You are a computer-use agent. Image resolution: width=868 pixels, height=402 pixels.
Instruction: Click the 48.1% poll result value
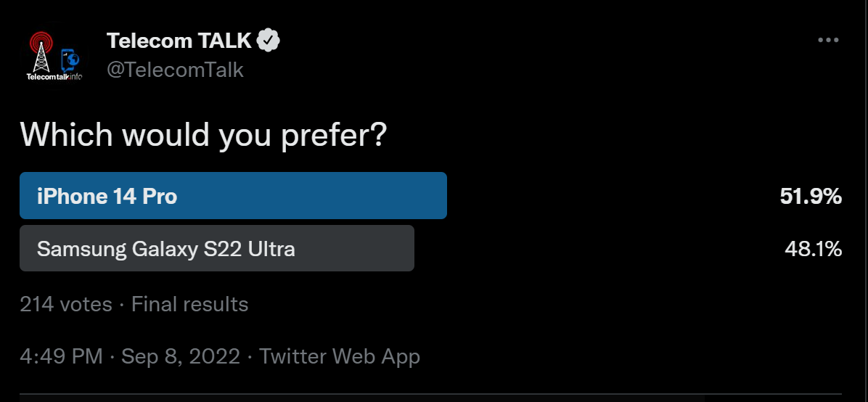(813, 249)
